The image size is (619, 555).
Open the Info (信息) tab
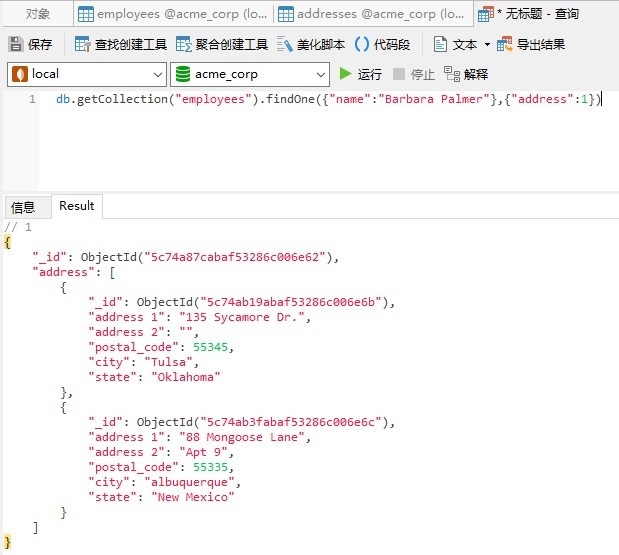(x=23, y=207)
